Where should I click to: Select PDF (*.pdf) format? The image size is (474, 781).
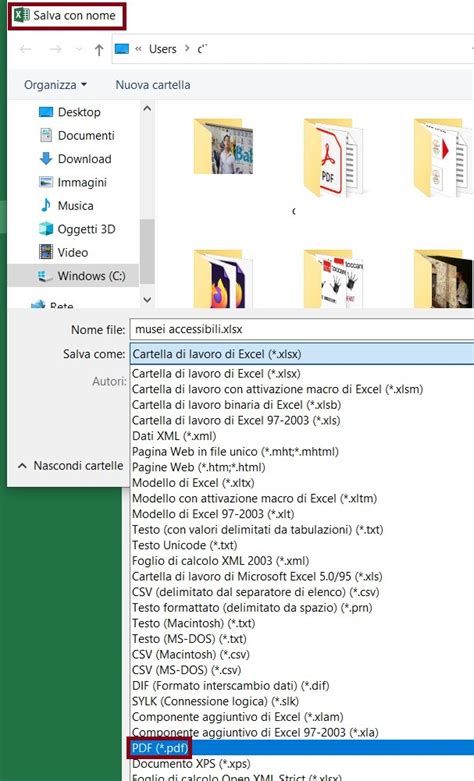302,748
